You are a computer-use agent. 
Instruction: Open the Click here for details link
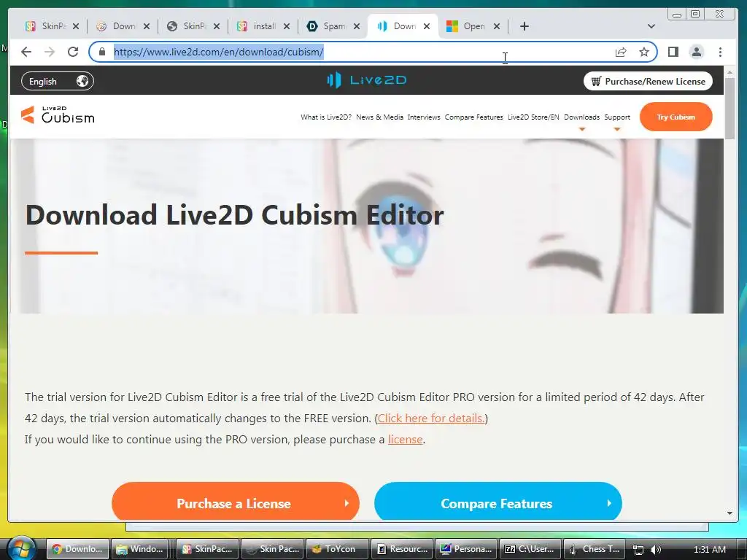(431, 418)
